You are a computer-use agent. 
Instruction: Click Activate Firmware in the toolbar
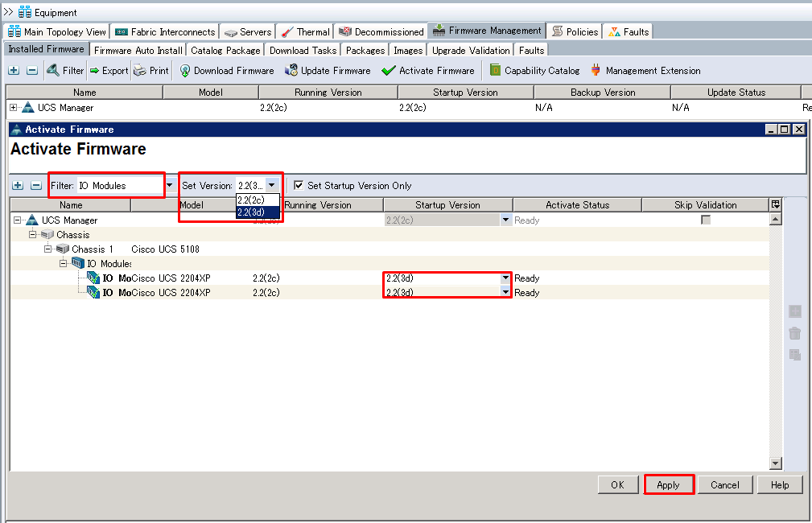coord(428,71)
